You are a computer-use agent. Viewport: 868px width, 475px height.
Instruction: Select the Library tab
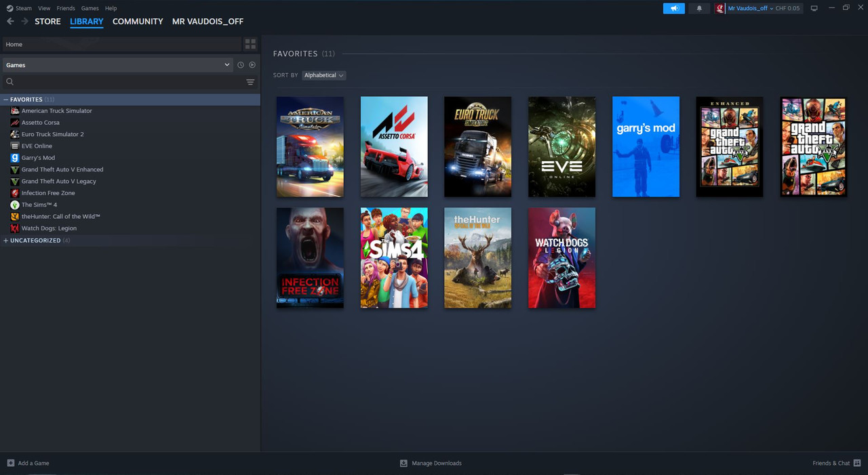87,22
